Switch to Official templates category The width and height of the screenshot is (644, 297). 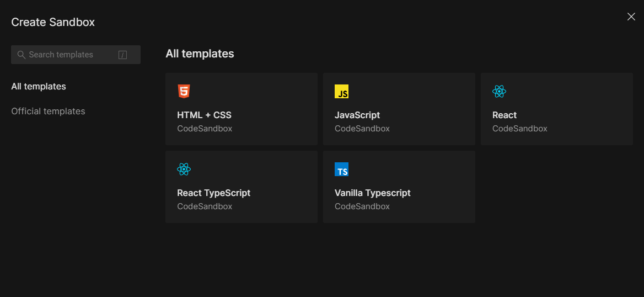tap(48, 111)
